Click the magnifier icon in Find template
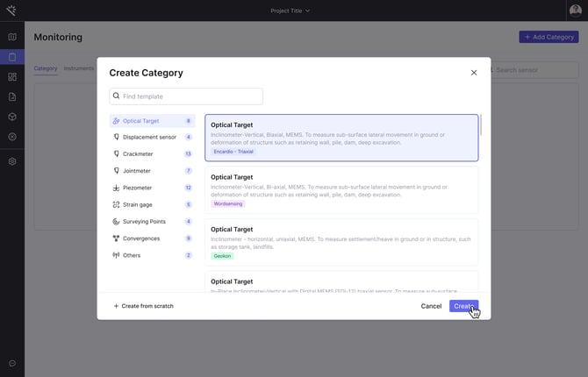Screen dimensions: 588x377 [116, 96]
